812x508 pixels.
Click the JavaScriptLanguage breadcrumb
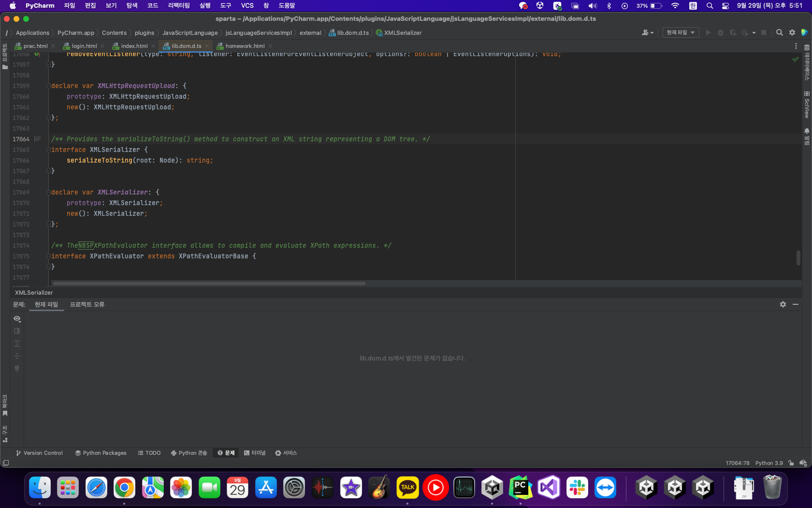pyautogui.click(x=190, y=33)
